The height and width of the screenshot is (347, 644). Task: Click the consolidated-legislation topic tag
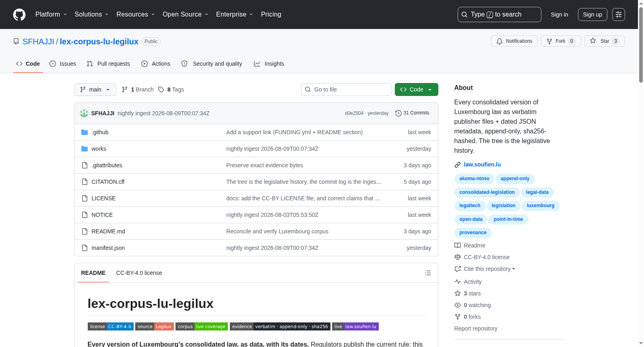click(x=487, y=192)
